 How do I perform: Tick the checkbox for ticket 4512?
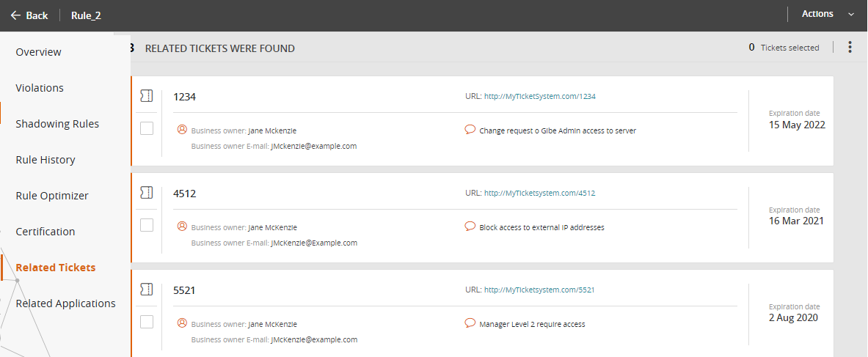[147, 225]
